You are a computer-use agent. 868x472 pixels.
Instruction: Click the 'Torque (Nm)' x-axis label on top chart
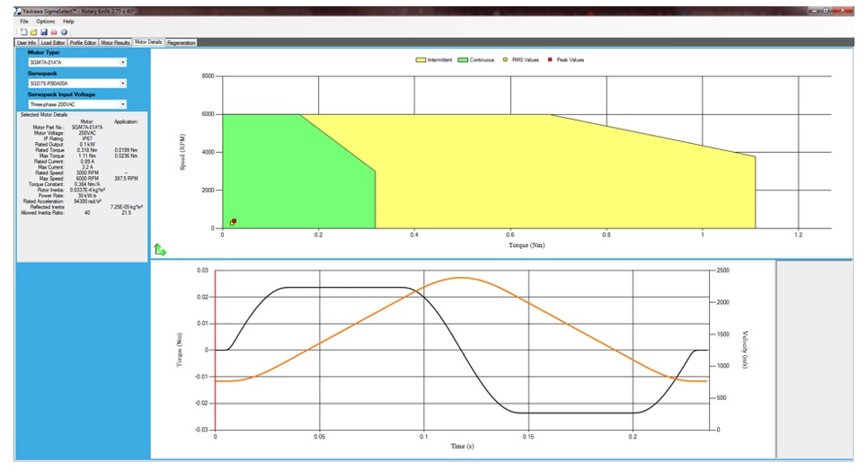coord(527,245)
